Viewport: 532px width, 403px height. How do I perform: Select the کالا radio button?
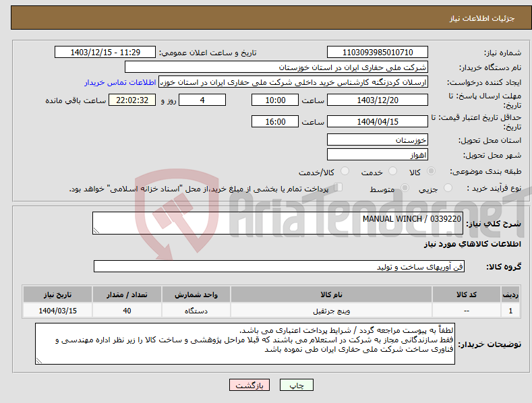(x=431, y=171)
